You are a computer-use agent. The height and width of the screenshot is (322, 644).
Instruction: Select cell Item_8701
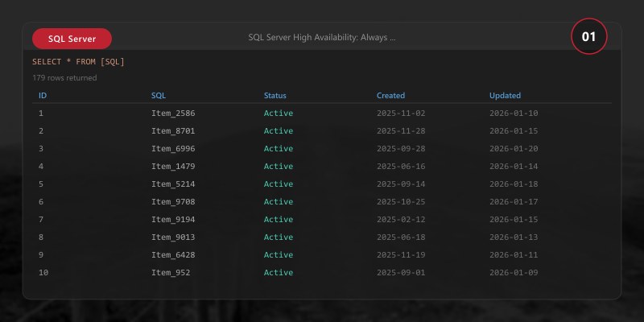(173, 130)
